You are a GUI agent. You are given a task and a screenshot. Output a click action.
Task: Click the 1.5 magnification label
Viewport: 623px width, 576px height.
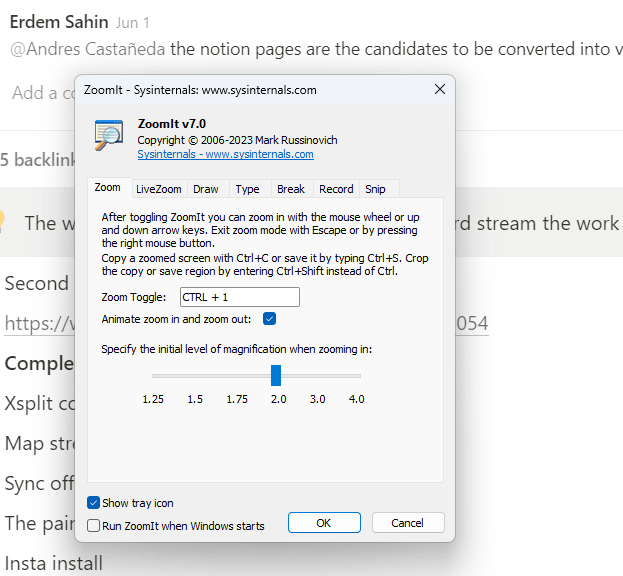pos(195,399)
